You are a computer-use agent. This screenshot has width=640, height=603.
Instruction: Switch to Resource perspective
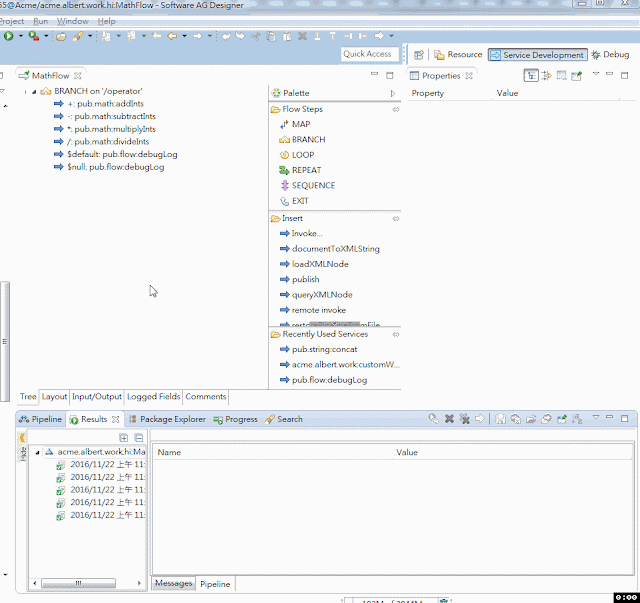(x=458, y=55)
